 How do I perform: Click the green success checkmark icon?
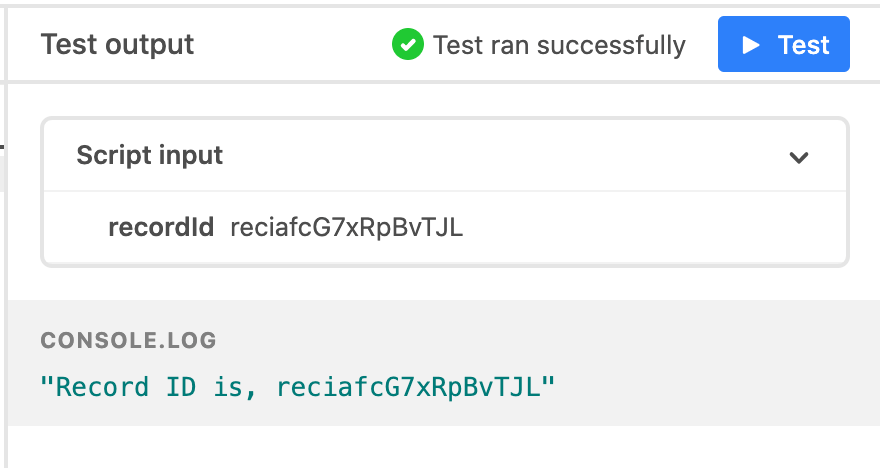407,44
